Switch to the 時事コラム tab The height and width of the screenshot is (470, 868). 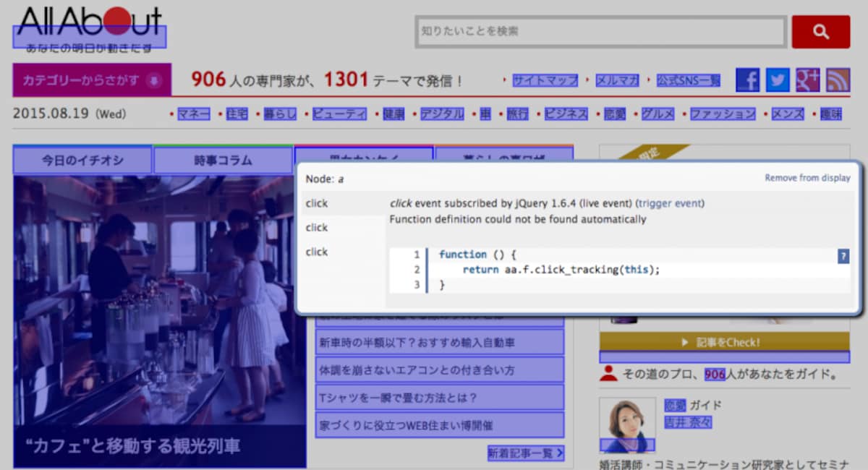point(223,161)
